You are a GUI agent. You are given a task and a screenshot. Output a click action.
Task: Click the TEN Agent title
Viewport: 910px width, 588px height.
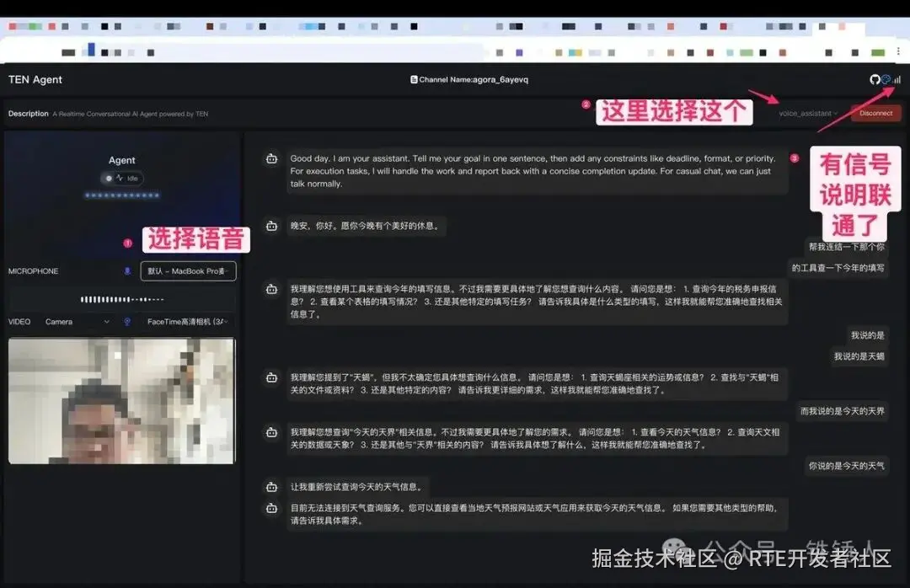[35, 79]
